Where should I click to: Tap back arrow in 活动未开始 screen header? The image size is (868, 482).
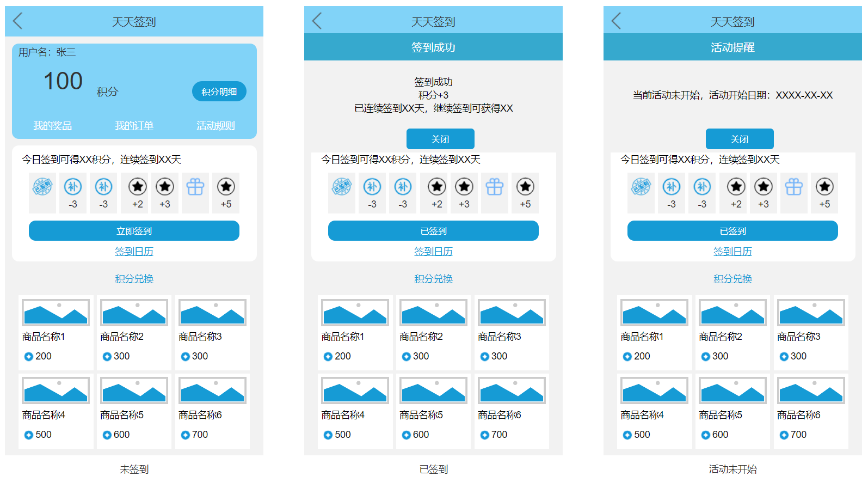616,21
